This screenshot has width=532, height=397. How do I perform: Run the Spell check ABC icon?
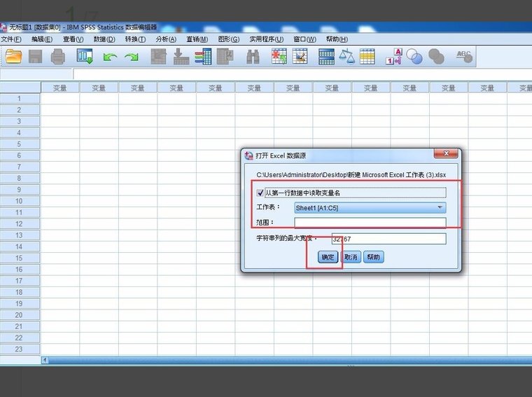pos(464,56)
